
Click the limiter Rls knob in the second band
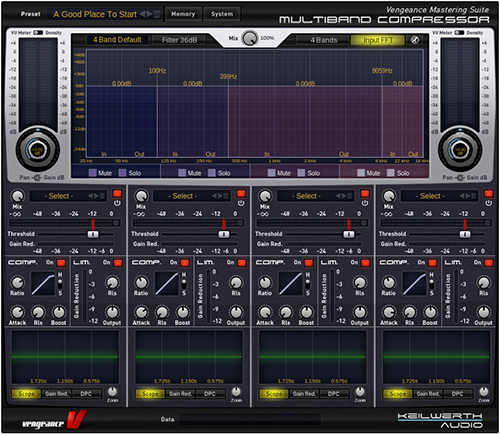coord(236,282)
